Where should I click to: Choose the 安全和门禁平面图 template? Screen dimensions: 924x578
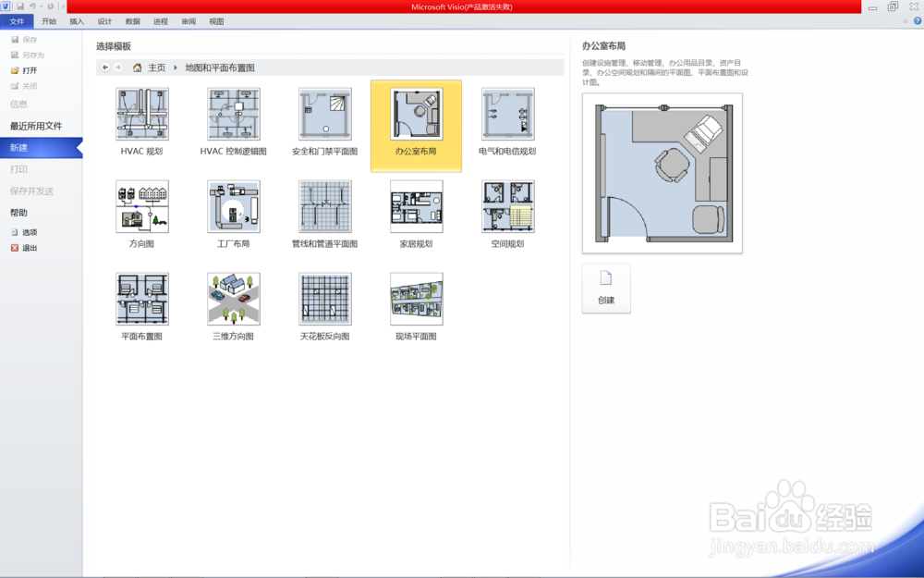(324, 115)
